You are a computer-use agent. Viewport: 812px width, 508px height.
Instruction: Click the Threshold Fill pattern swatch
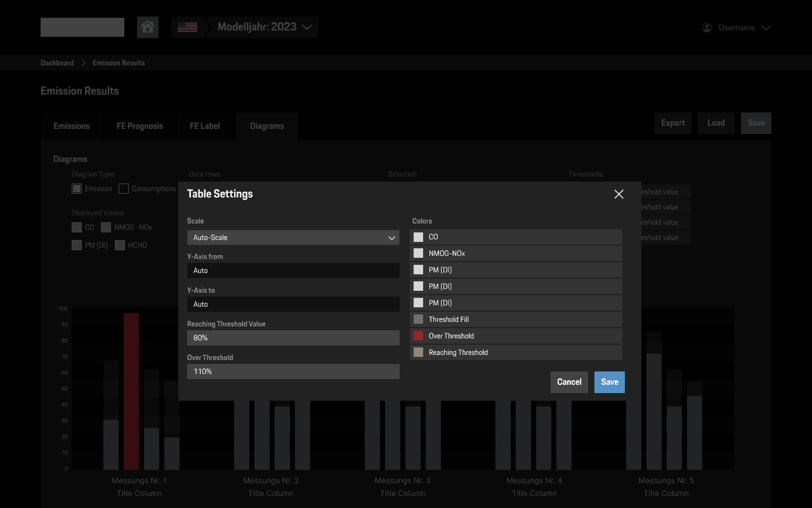click(418, 319)
